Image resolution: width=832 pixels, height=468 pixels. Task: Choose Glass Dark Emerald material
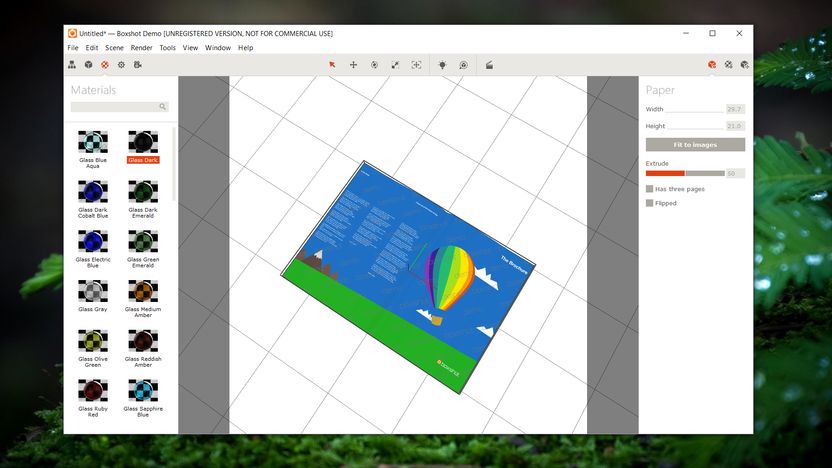coord(143,199)
